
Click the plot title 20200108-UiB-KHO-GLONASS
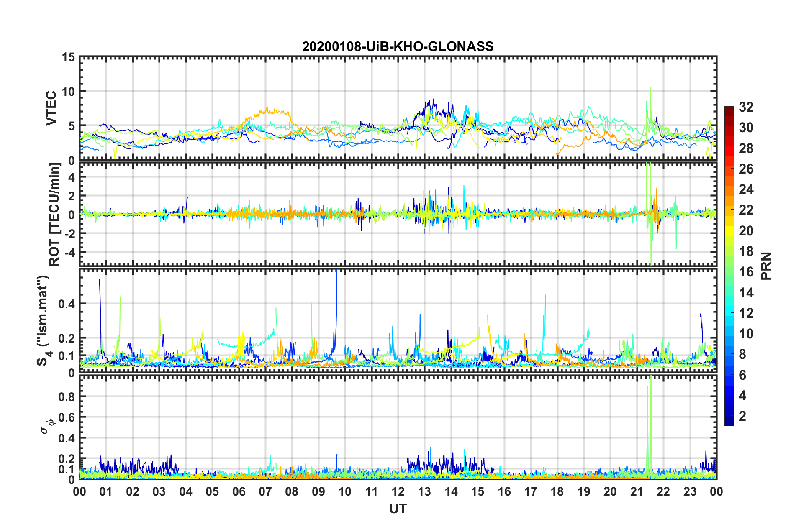click(x=398, y=46)
